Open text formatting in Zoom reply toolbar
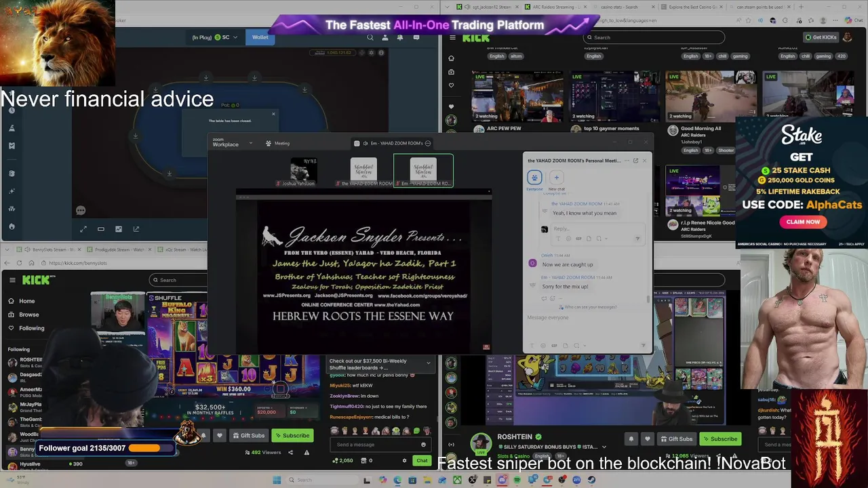Image resolution: width=868 pixels, height=488 pixels. point(559,239)
